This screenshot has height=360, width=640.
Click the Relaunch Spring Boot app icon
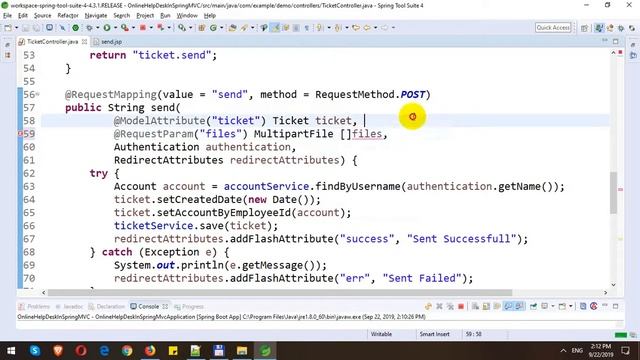pos(161,28)
